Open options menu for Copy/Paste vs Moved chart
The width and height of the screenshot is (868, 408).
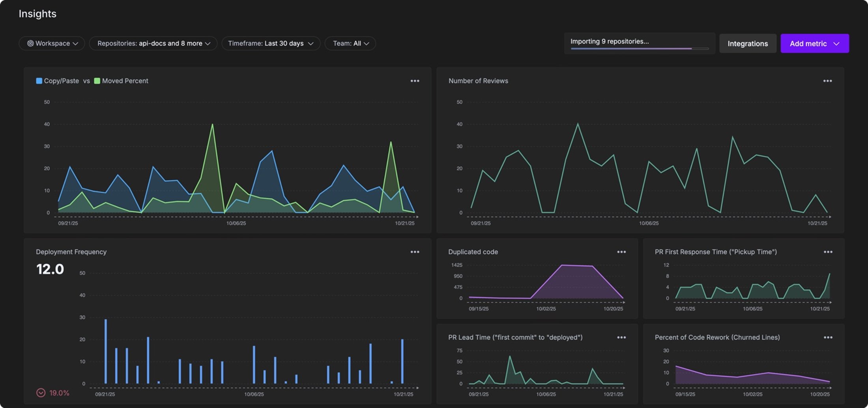[415, 81]
